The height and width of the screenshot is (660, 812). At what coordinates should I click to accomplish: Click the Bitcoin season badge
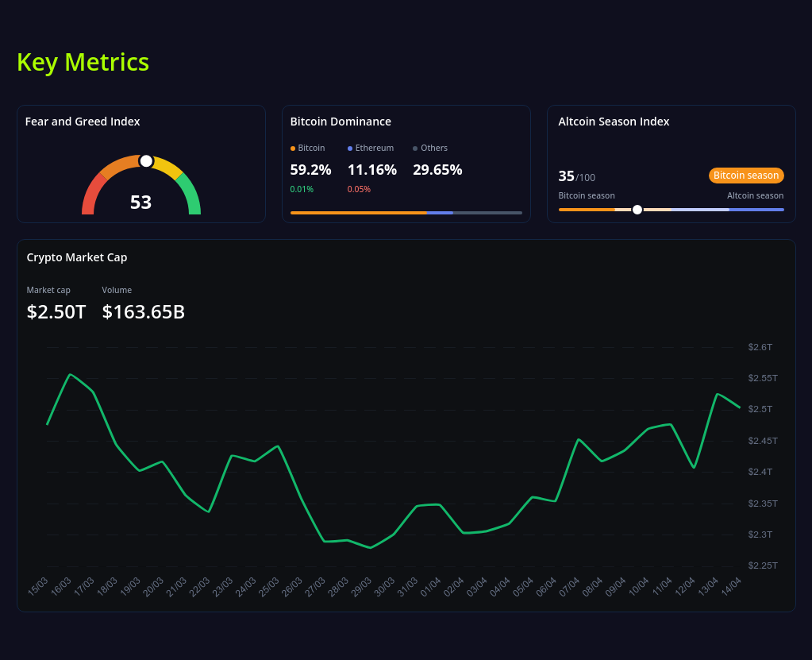pyautogui.click(x=745, y=175)
